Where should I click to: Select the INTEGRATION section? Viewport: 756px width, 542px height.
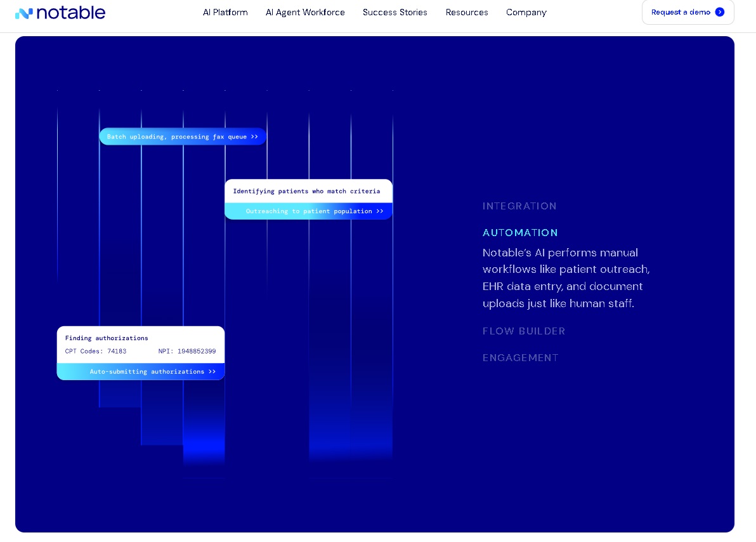pos(519,206)
